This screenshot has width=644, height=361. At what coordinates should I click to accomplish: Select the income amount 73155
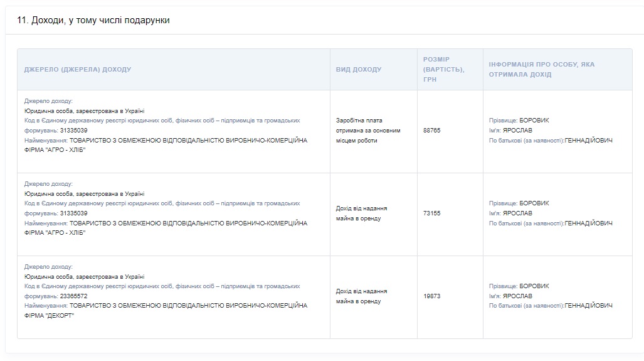click(x=431, y=213)
